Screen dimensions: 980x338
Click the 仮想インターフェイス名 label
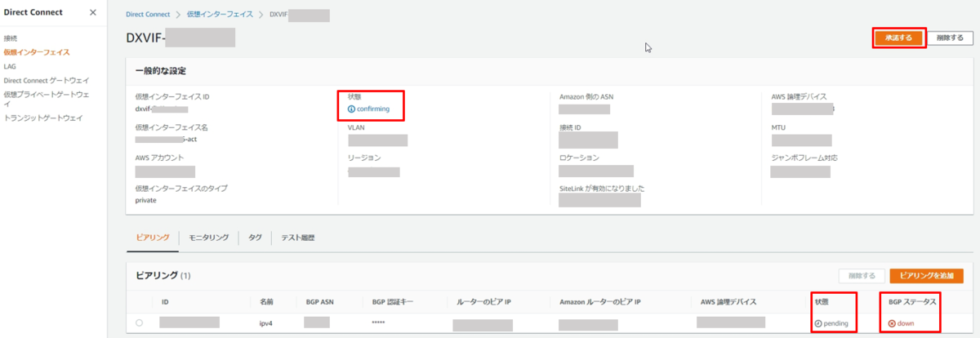[x=171, y=127]
